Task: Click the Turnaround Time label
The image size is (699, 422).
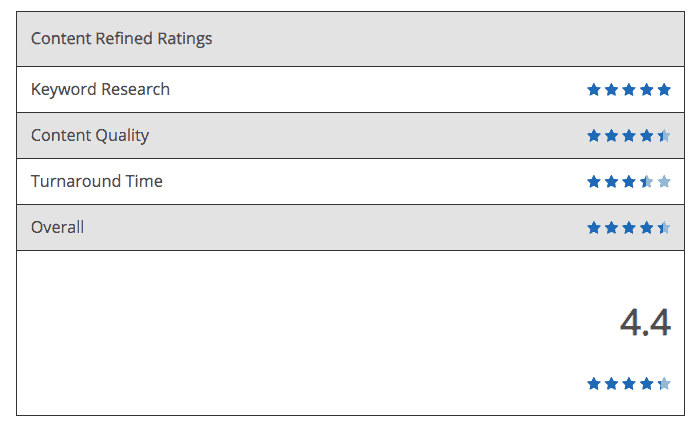Action: click(x=96, y=181)
